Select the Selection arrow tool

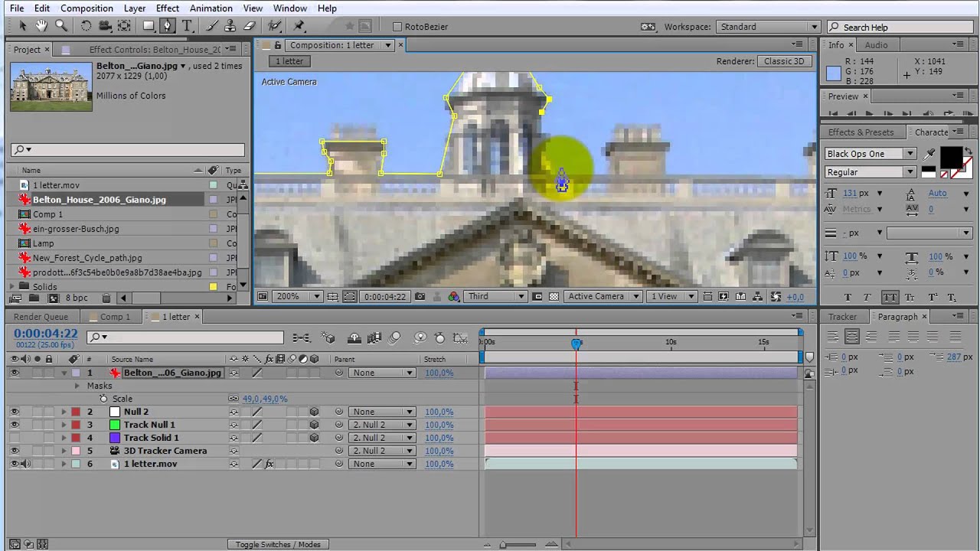(22, 26)
